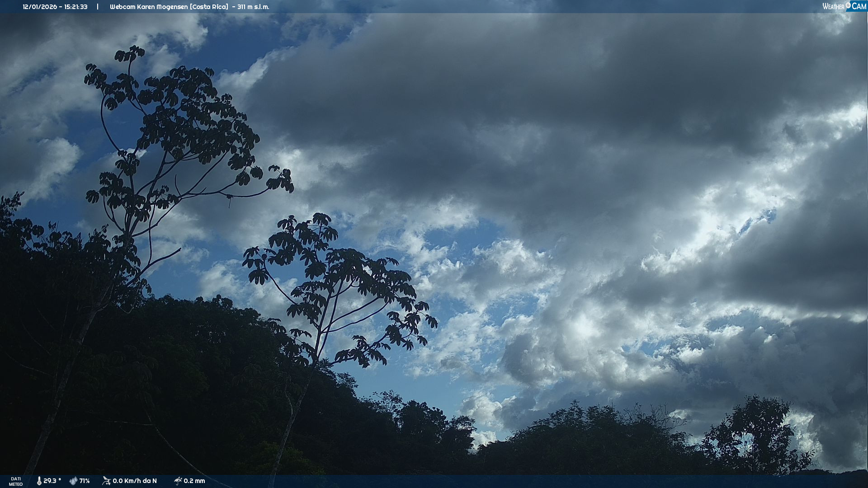Click the Webcam Karen Mogensen title

(149, 7)
